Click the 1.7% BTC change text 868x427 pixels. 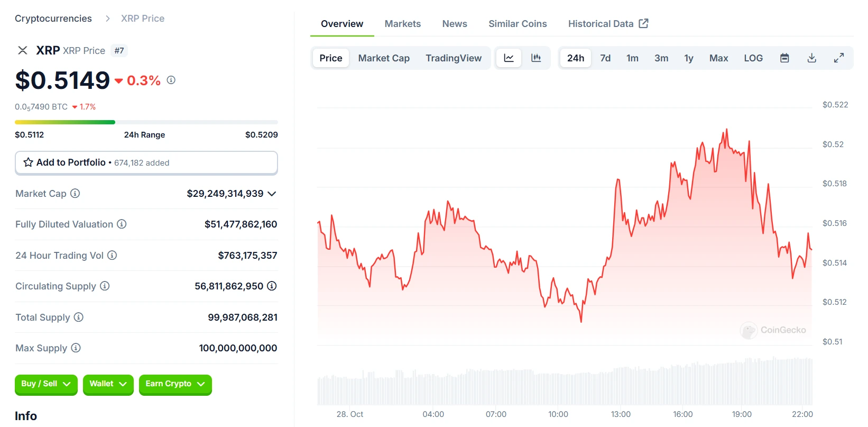tap(88, 107)
